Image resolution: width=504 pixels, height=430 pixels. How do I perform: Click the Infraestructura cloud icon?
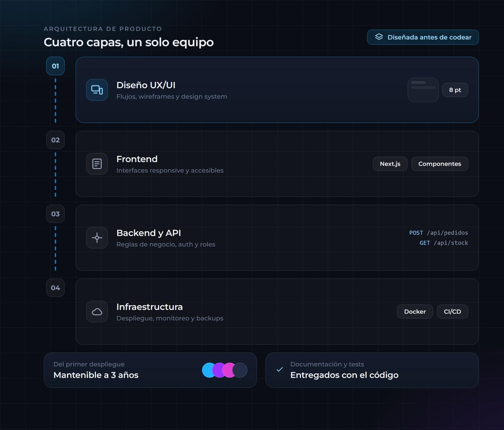point(97,312)
